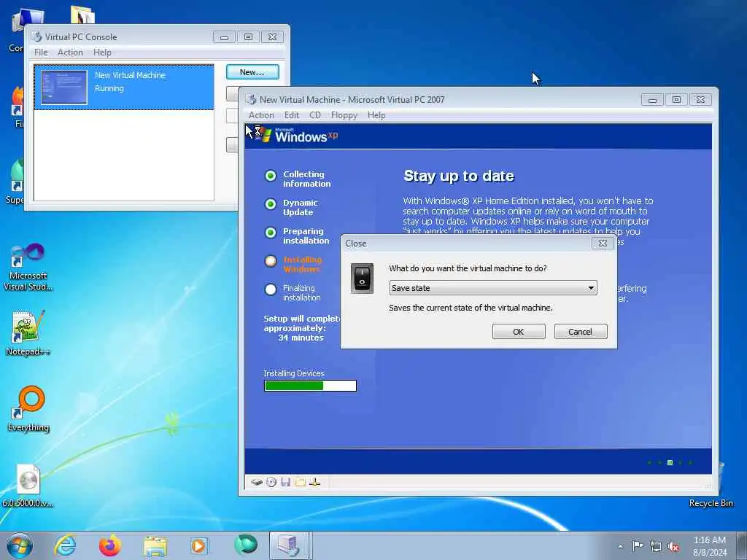This screenshot has height=560, width=747.
Task: Click the shared folders status icon
Action: [x=300, y=482]
